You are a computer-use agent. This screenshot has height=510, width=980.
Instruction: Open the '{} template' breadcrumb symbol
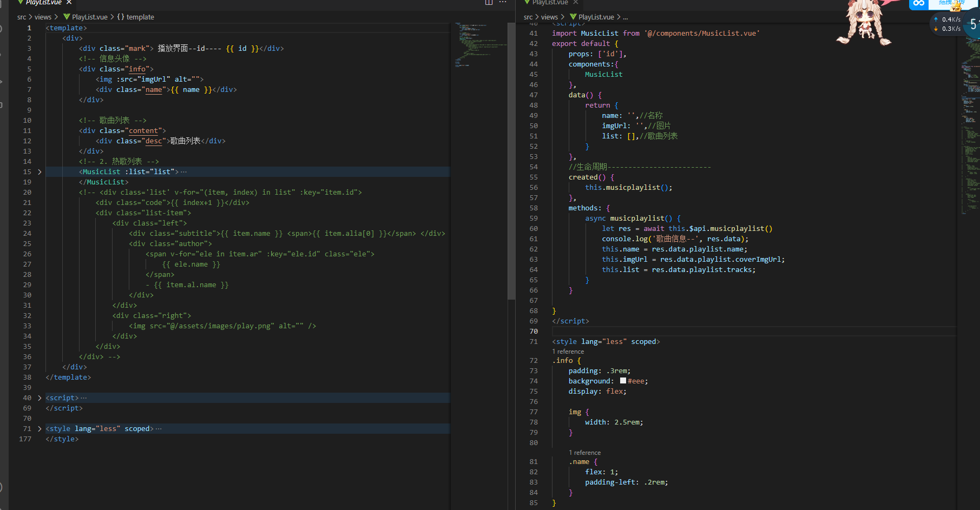pyautogui.click(x=136, y=17)
